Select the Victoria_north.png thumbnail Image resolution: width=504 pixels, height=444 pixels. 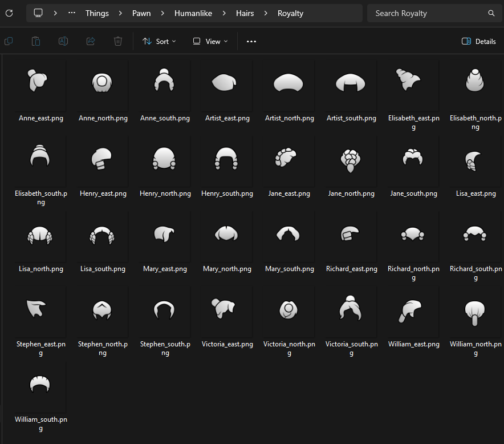(288, 309)
